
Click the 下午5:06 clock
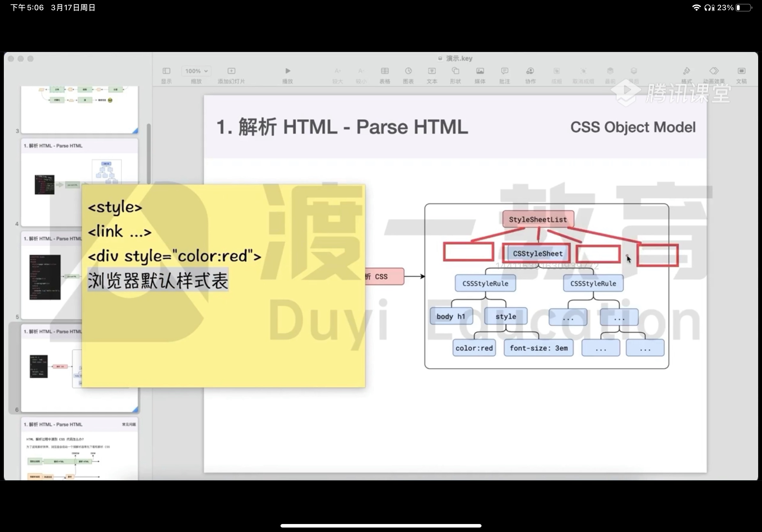point(27,8)
